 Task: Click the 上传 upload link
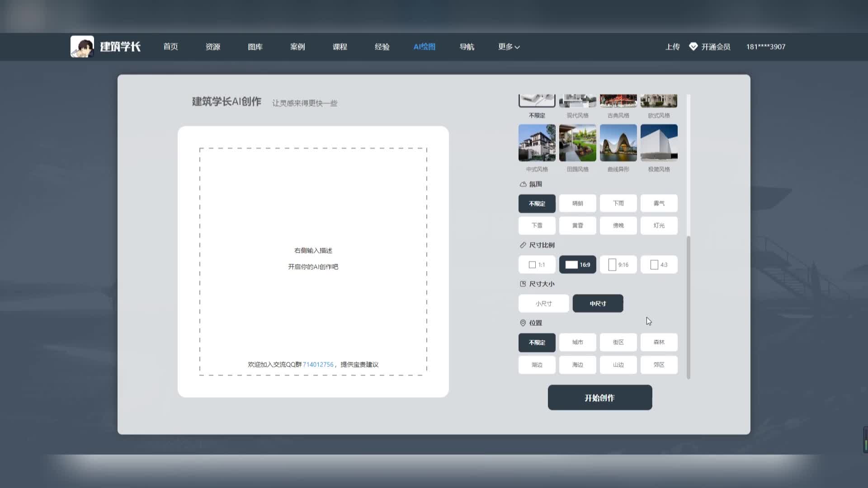pyautogui.click(x=672, y=47)
